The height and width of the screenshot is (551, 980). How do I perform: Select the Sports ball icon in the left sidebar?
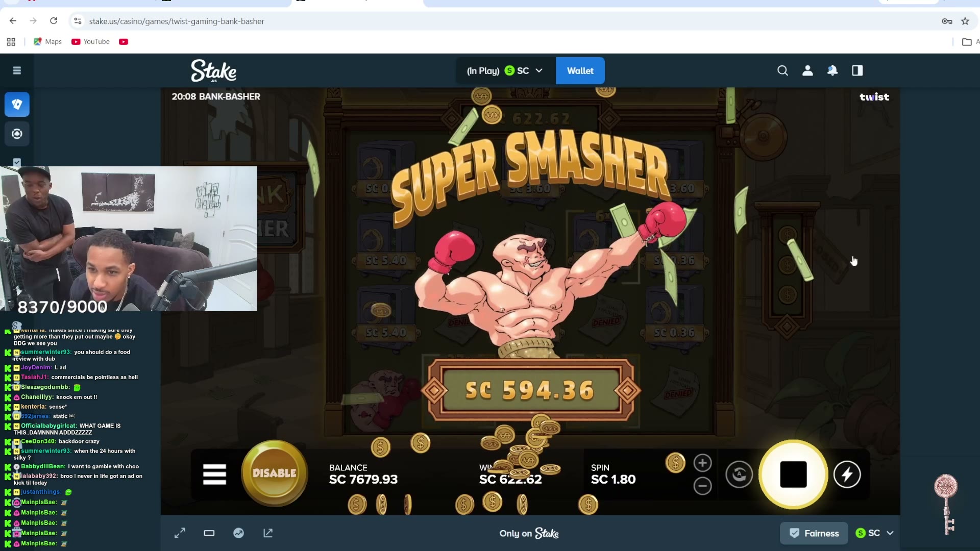(x=17, y=134)
